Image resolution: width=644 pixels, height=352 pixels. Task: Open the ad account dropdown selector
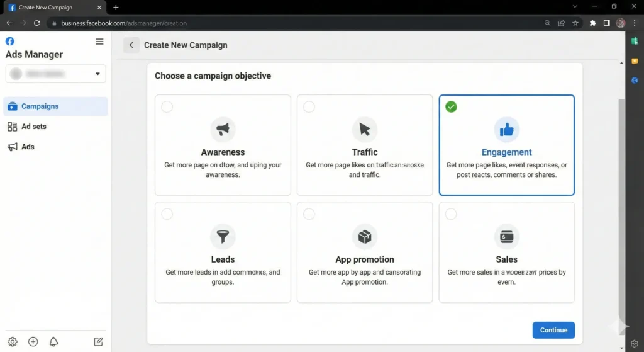point(55,74)
